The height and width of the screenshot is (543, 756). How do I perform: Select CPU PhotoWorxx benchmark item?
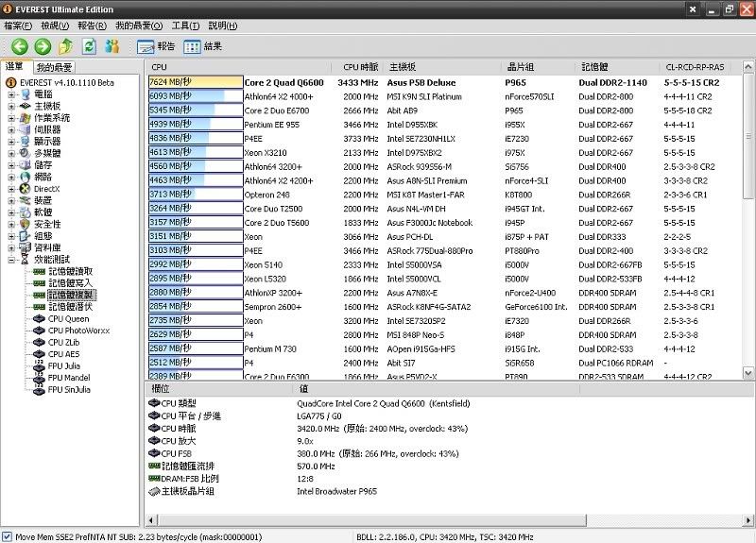tap(80, 331)
